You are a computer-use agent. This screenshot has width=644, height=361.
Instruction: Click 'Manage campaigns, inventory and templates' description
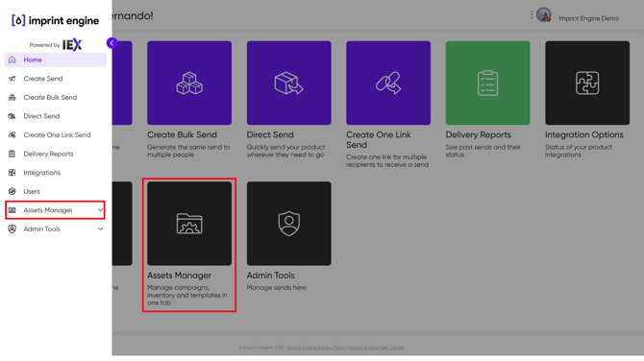187,296
